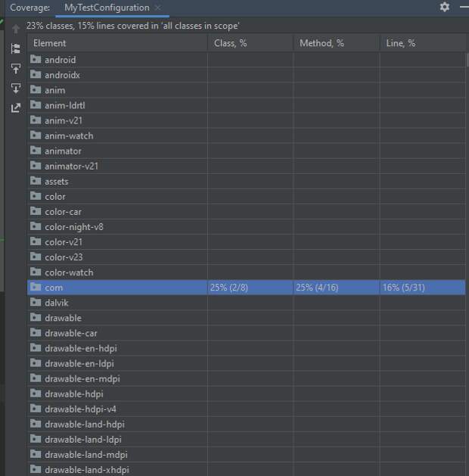Select the android folder row
This screenshot has height=476, width=469.
coord(247,60)
